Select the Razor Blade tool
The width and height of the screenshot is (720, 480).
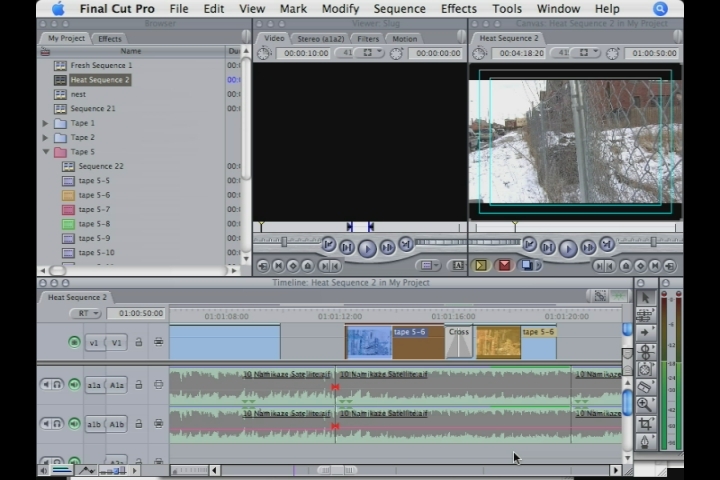645,387
